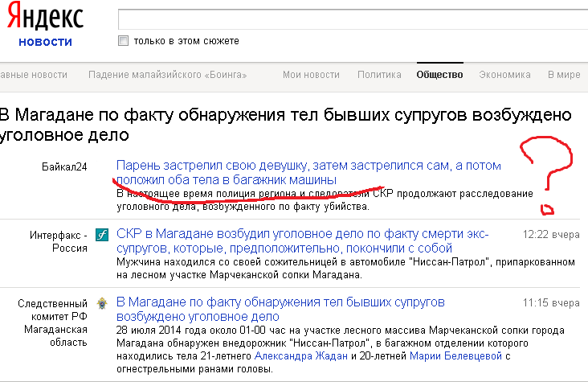This screenshot has height=382, width=588.
Task: Open article link 'В Магадане по факту обнаружения тел'
Action: (280, 309)
